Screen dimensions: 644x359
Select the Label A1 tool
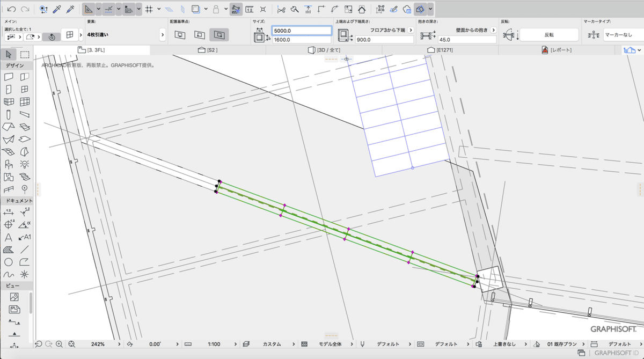[x=24, y=237]
